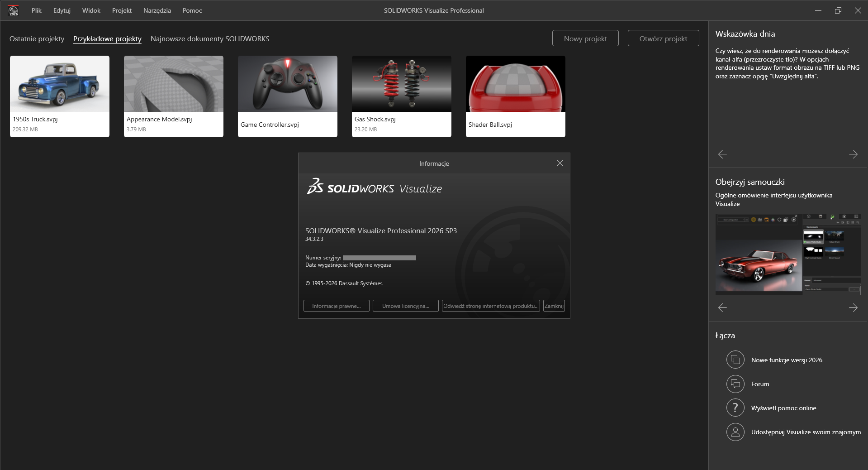Click the Otwórz projekt button

[x=663, y=38]
